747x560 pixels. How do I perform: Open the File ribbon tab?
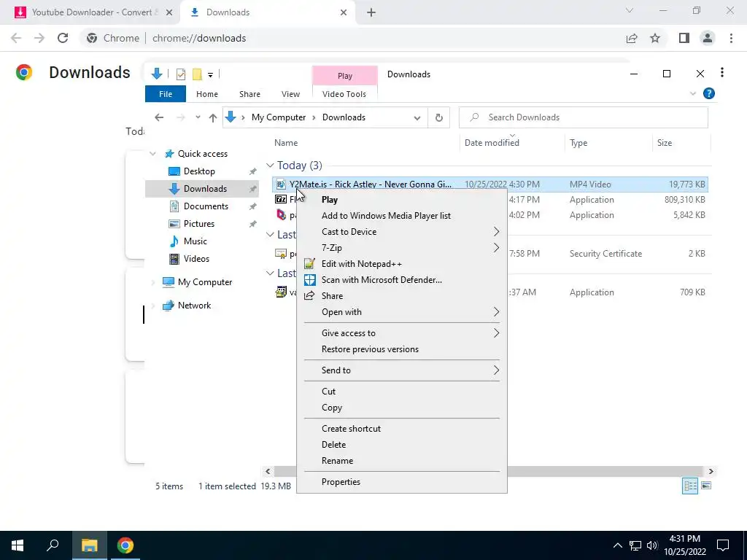pyautogui.click(x=166, y=94)
